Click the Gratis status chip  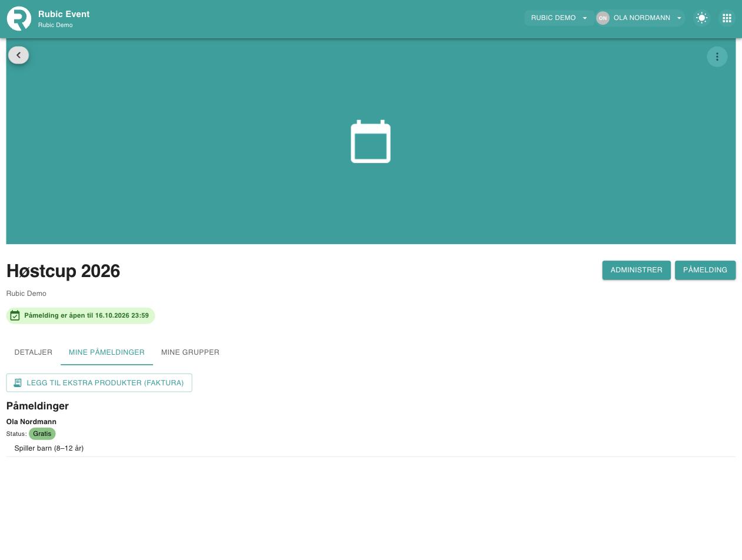click(x=42, y=434)
